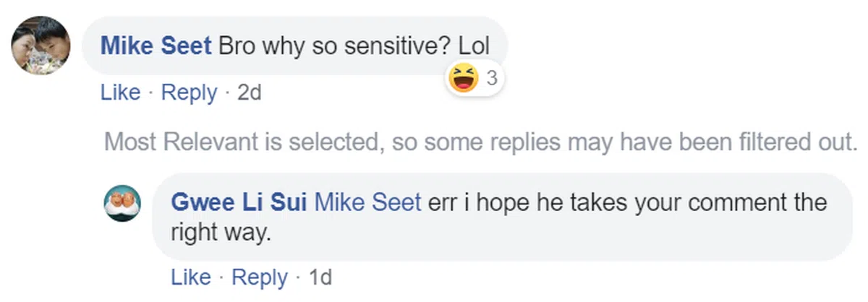Click the Mike Seet mention in Gwee's reply
Viewport: 868px width, 302px height.
tap(368, 202)
